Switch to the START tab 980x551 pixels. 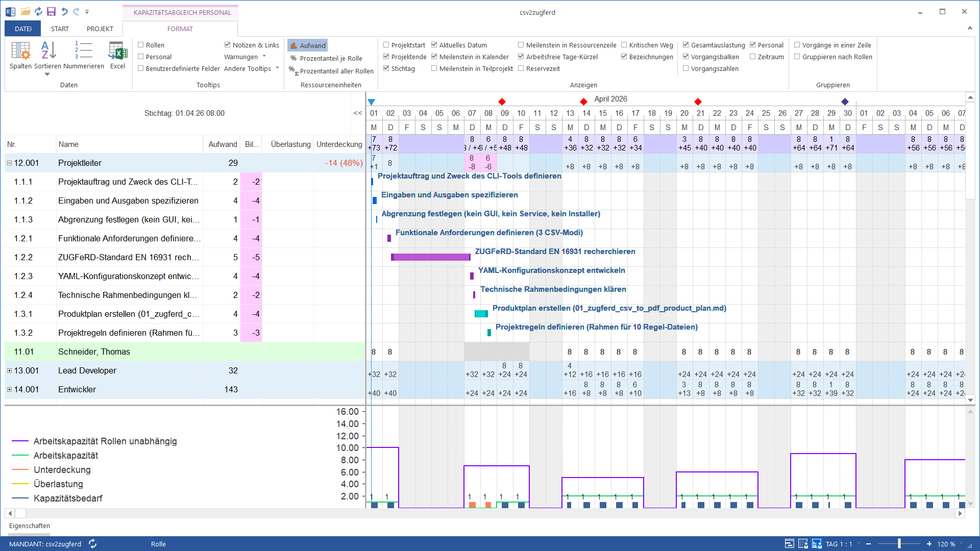60,29
